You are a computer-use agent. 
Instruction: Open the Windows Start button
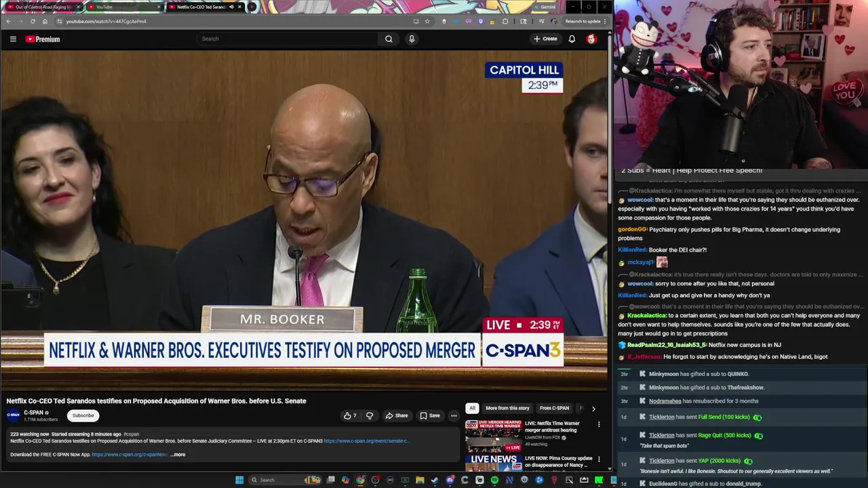click(x=239, y=480)
